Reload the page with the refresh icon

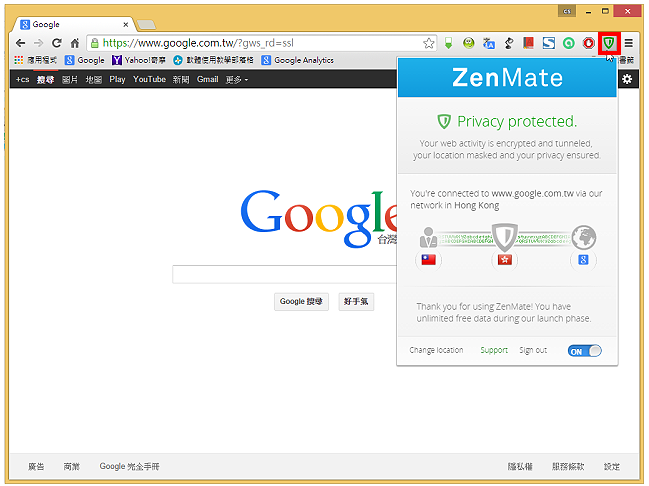pyautogui.click(x=57, y=43)
